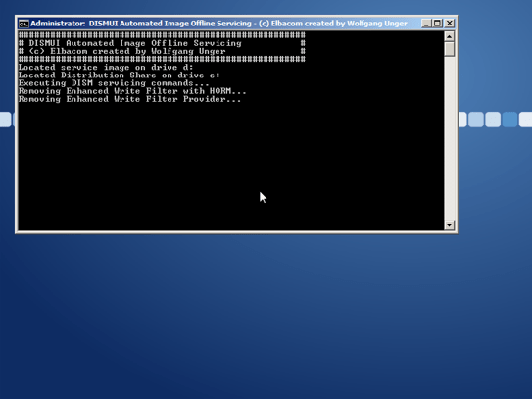Click the 'Executing DISM servicing commands...' line
The image size is (532, 399).
114,83
